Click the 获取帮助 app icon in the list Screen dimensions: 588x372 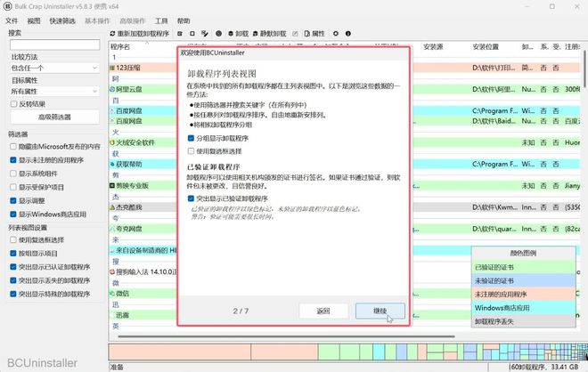[112, 164]
